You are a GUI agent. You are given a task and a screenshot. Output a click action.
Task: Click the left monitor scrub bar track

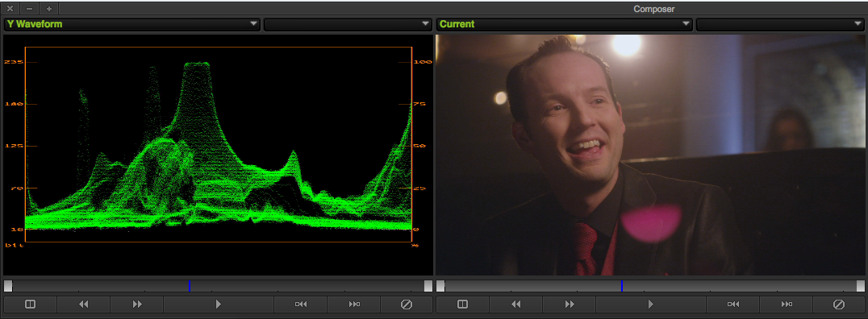[218, 286]
